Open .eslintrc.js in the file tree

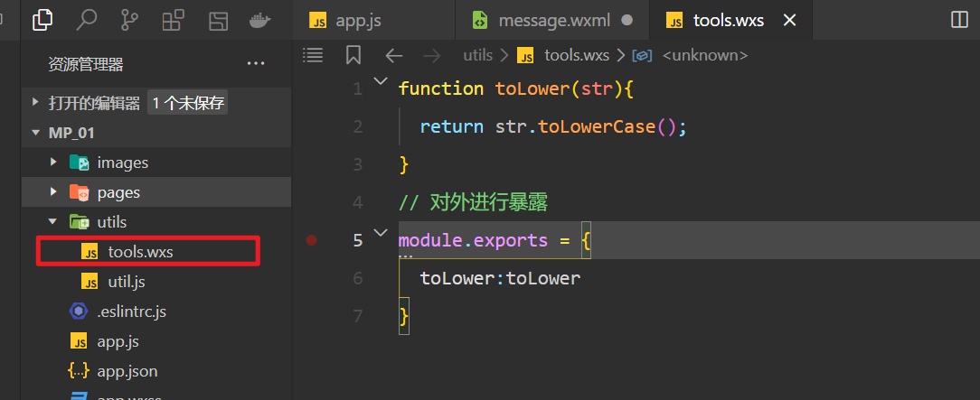(156, 312)
